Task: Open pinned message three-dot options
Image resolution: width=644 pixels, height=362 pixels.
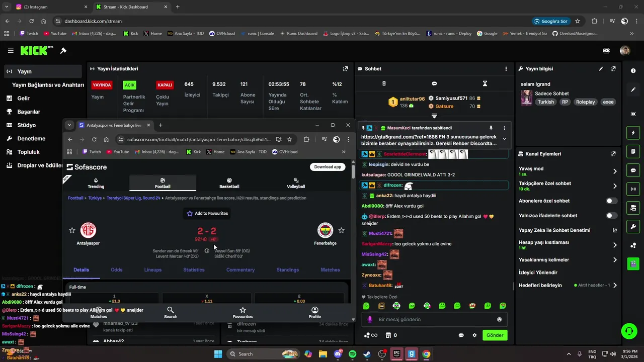Action: [x=504, y=128]
